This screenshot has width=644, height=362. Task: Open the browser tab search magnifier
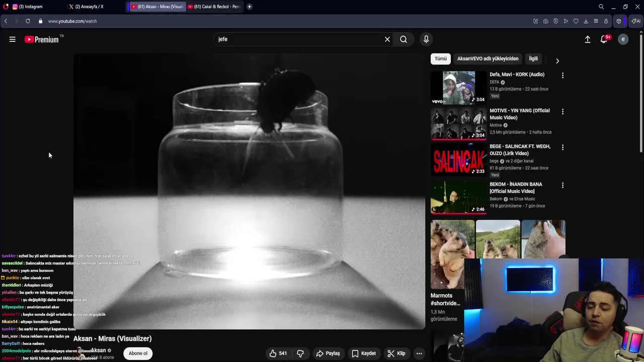[601, 7]
